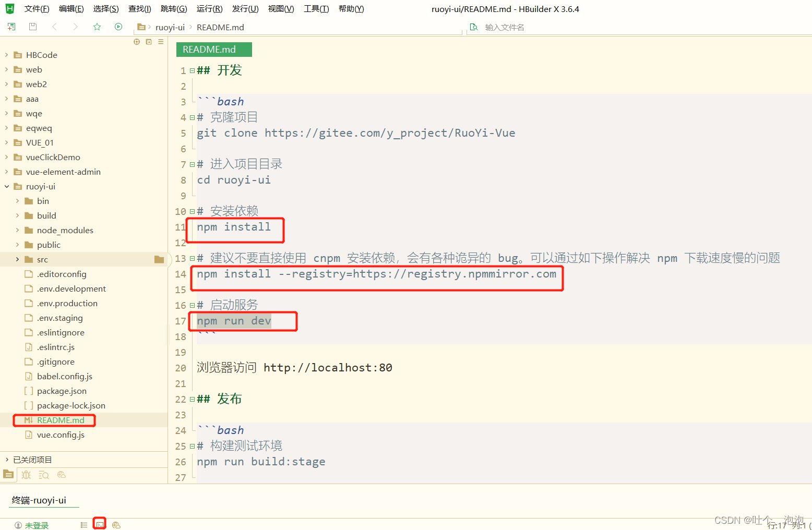Click the breadcrumb folder icon
Screen dimensions: 812x530
[x=141, y=27]
